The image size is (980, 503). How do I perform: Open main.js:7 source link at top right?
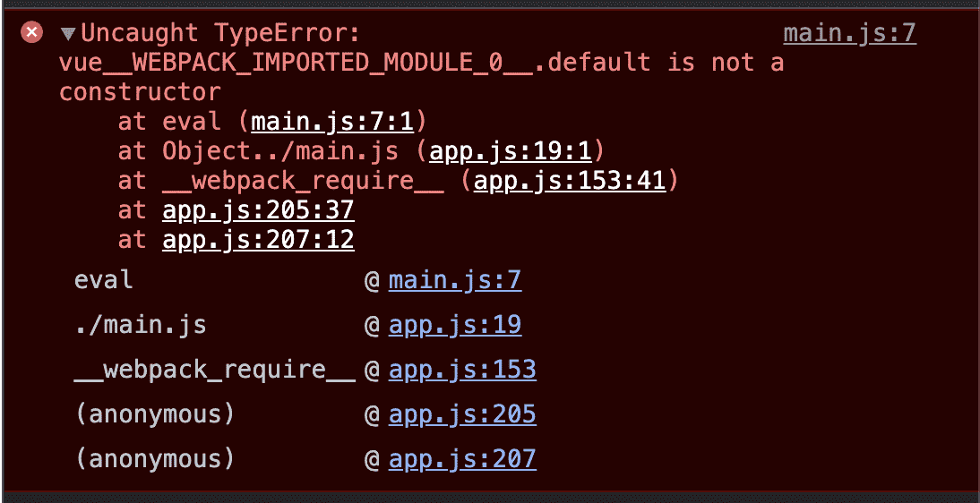(x=849, y=33)
